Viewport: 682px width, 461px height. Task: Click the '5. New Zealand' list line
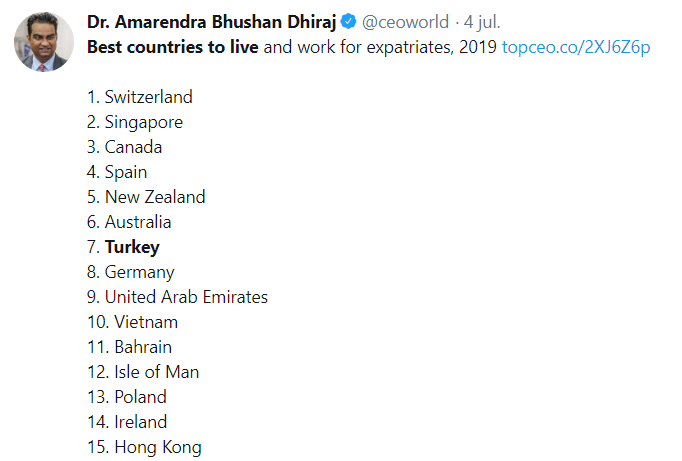coord(146,197)
